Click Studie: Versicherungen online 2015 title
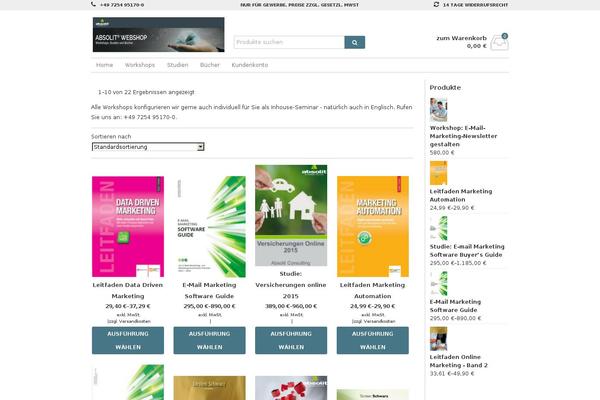Image resolution: width=600 pixels, height=400 pixels. (291, 285)
